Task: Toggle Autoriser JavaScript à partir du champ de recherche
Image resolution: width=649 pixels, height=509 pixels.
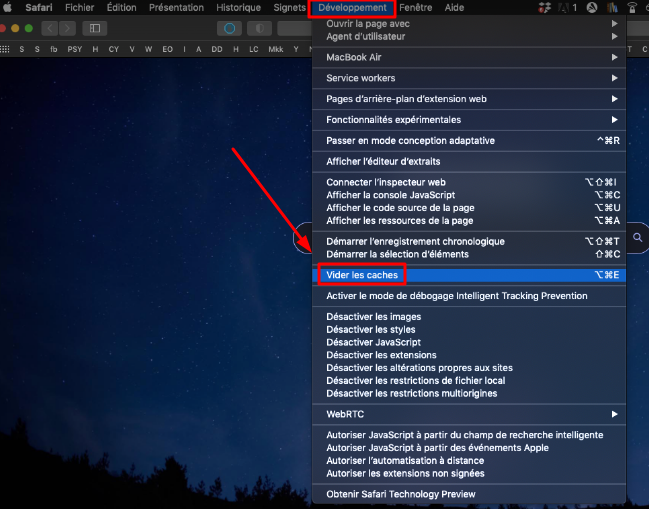Action: (469, 435)
